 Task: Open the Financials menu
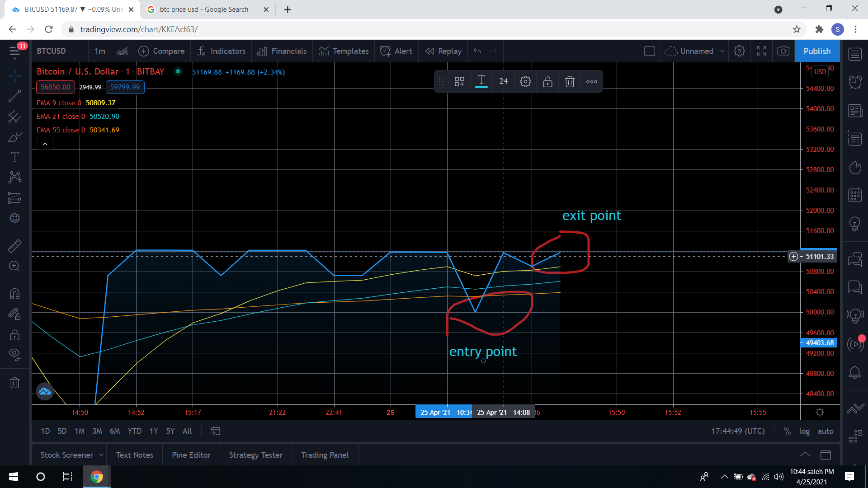point(282,51)
